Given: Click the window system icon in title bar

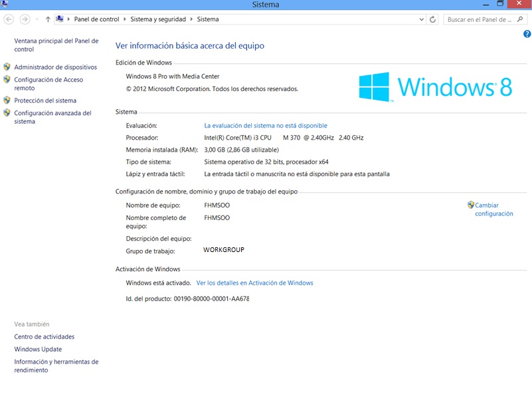Looking at the screenshot, I should [x=5, y=4].
